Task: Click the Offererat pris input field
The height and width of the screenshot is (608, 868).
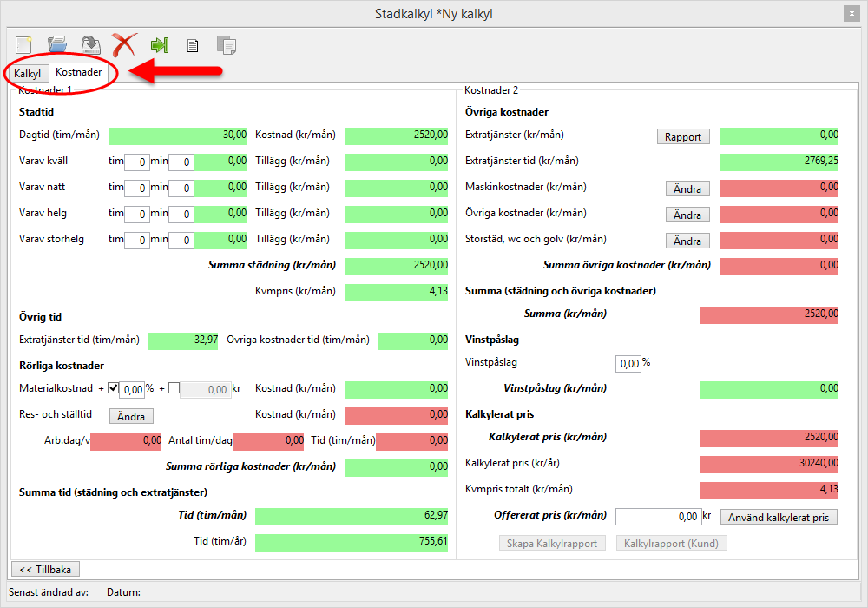Action: tap(657, 517)
